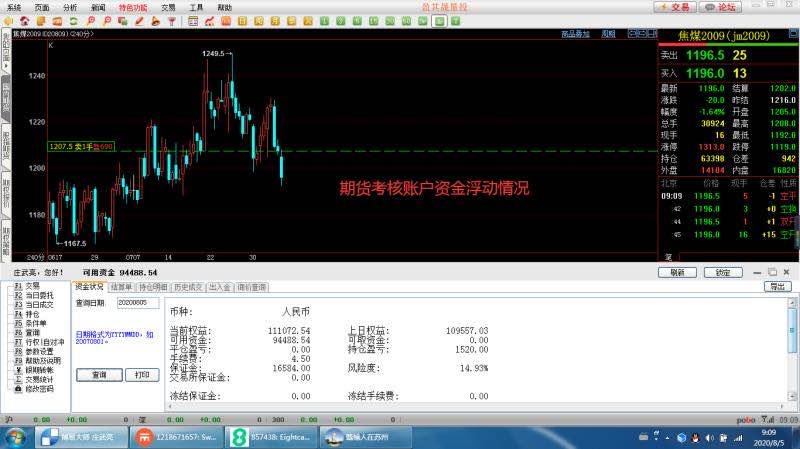Click the small icon right of 焦煤2009 title
The image size is (800, 449).
pyautogui.click(x=793, y=34)
